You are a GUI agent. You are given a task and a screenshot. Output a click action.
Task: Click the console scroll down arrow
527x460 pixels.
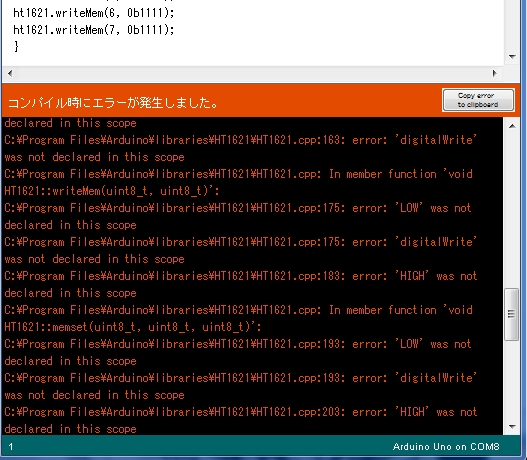512,427
